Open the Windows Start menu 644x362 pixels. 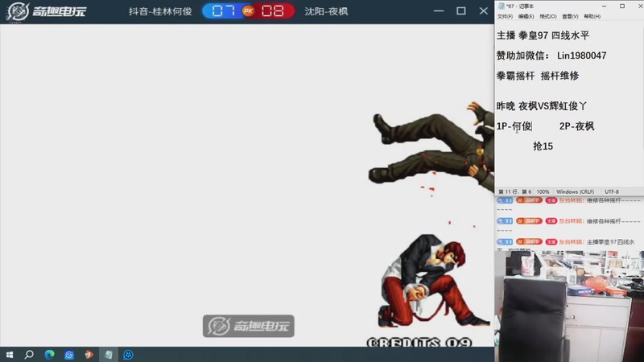(x=10, y=355)
